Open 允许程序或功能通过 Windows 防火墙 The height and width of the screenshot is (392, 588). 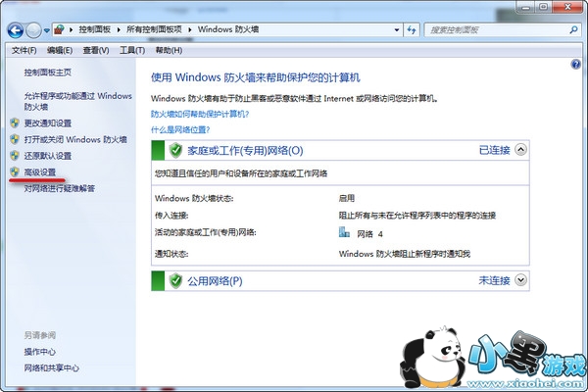[x=77, y=101]
